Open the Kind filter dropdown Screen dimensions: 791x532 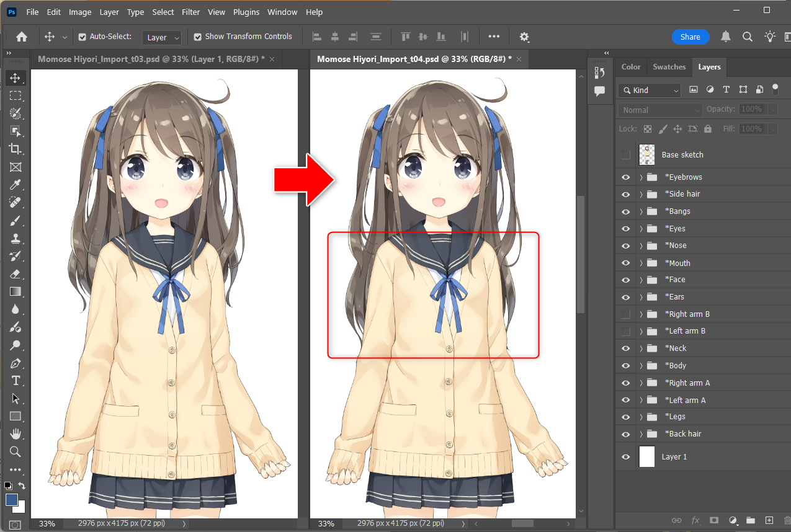[649, 91]
